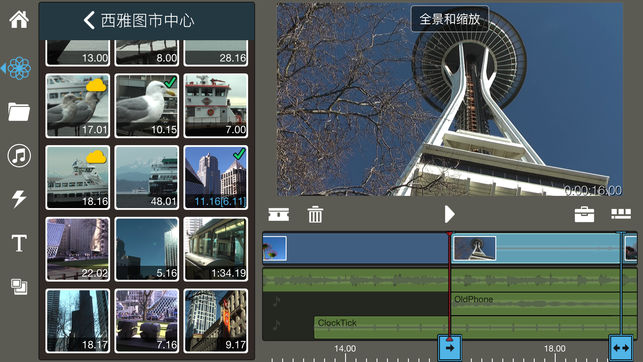Click the green checkmark on skyscraper clip
Image resolution: width=643 pixels, height=362 pixels.
[239, 154]
